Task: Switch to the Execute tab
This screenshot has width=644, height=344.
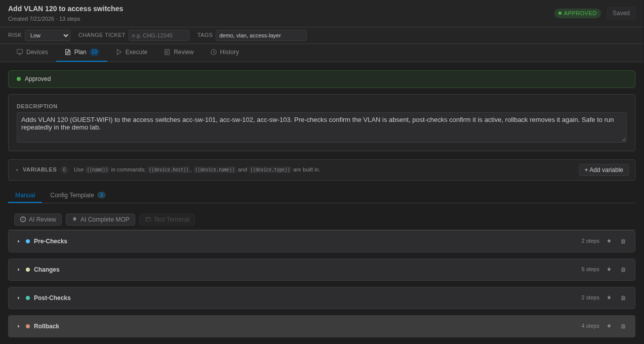Action: [132, 52]
